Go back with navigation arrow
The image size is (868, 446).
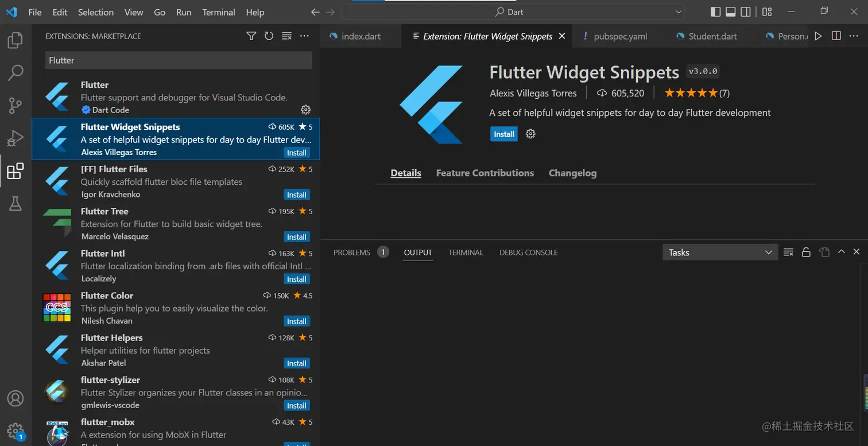315,12
